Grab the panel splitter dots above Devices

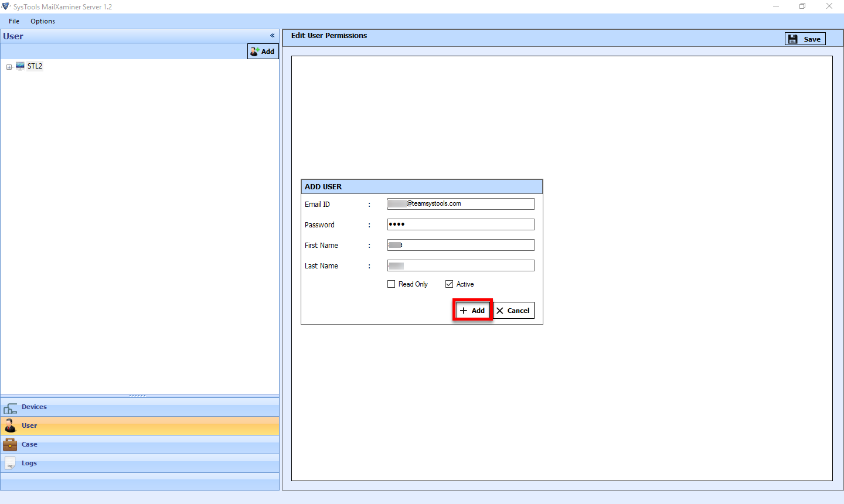coord(138,396)
